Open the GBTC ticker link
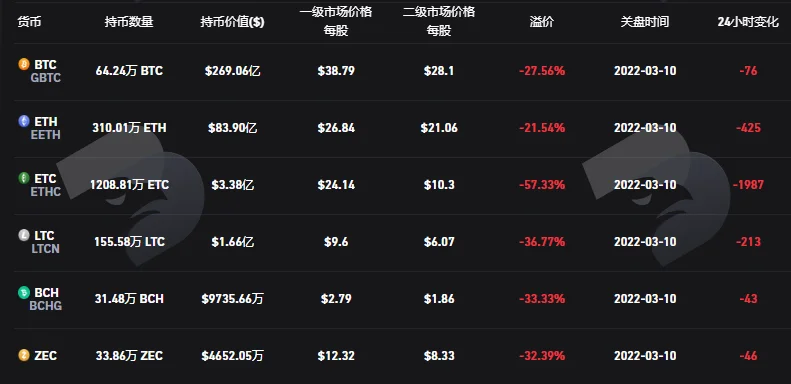 [45, 78]
